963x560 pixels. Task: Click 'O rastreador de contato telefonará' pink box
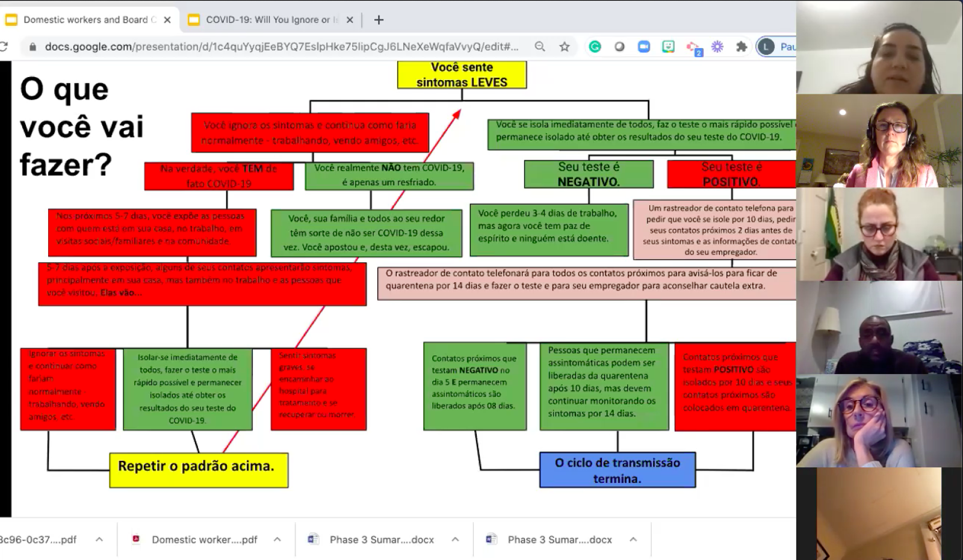click(587, 283)
